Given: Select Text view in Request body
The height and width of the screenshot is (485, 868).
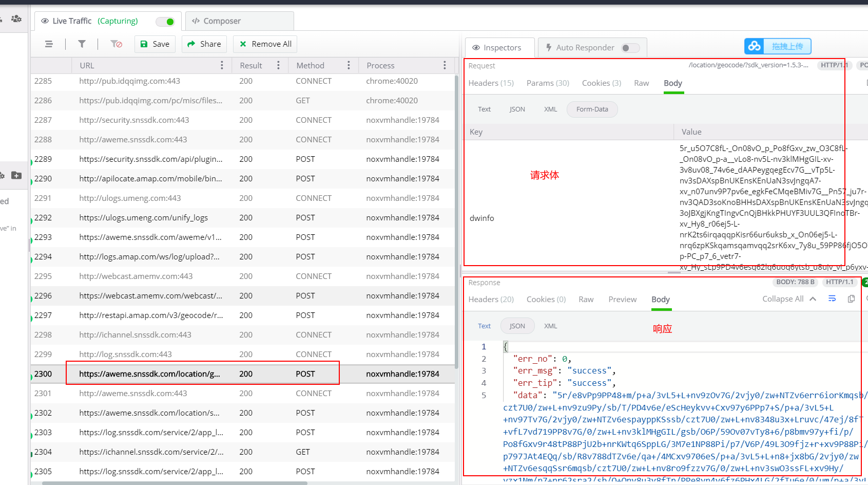Looking at the screenshot, I should click(484, 109).
